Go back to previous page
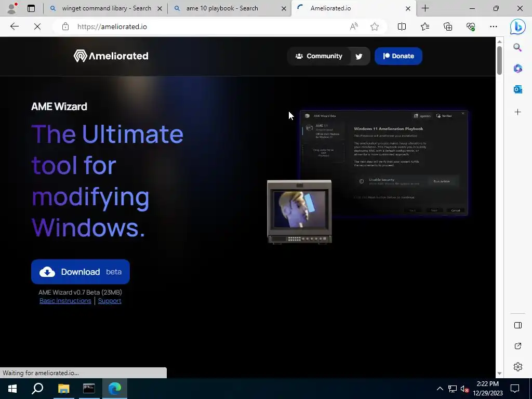 pos(14,26)
